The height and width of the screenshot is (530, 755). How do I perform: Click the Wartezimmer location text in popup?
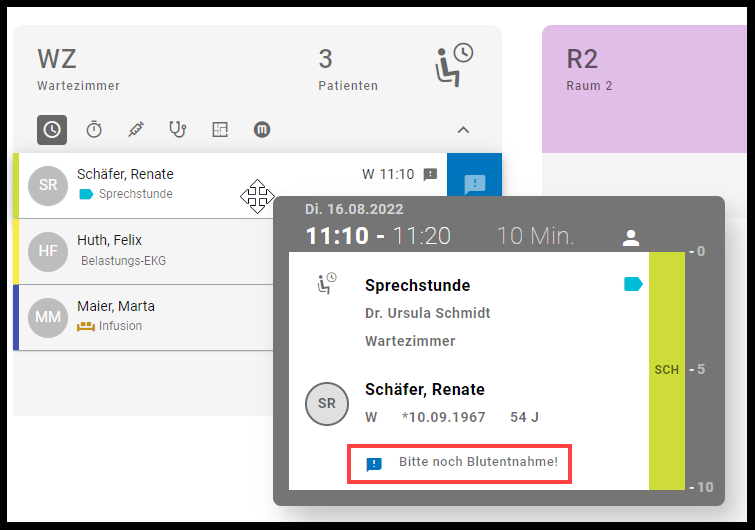pos(410,341)
